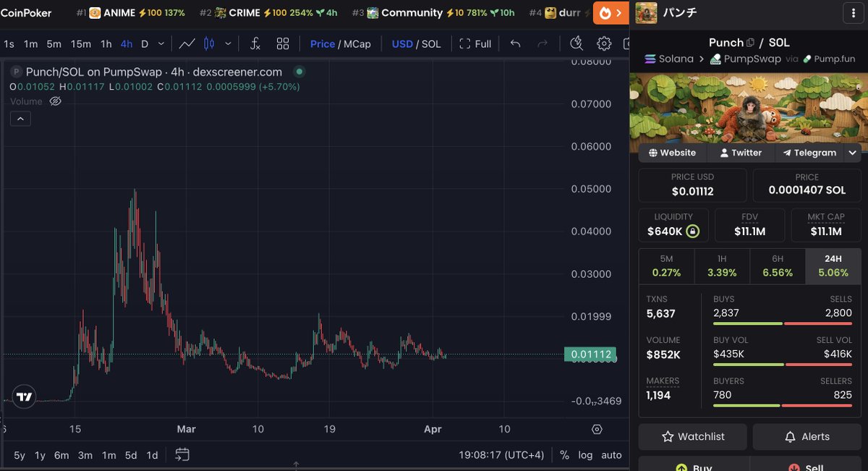
Task: Click the パンチ token avatar
Action: 646,13
